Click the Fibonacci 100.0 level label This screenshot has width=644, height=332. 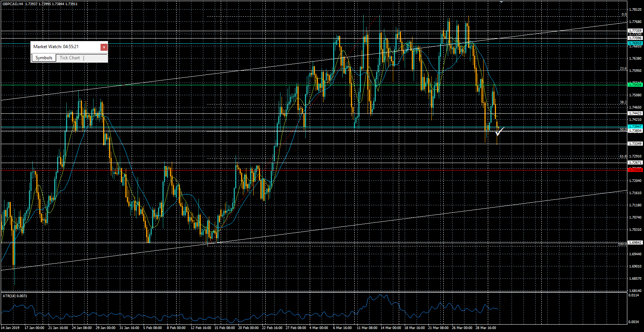[622, 244]
